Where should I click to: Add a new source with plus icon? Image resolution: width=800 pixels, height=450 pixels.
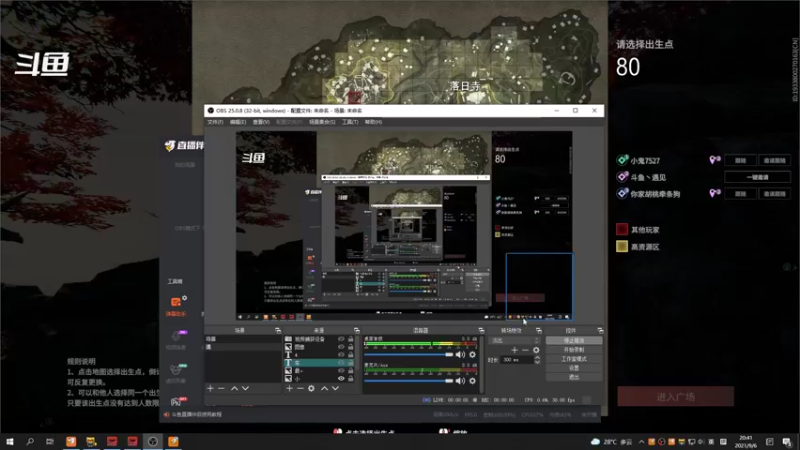[289, 388]
